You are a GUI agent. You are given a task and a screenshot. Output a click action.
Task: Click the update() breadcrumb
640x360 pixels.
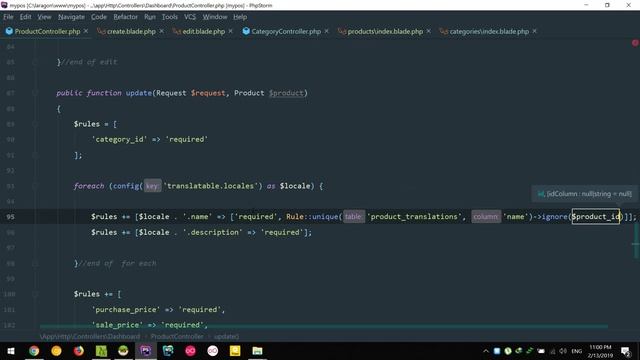coord(226,337)
